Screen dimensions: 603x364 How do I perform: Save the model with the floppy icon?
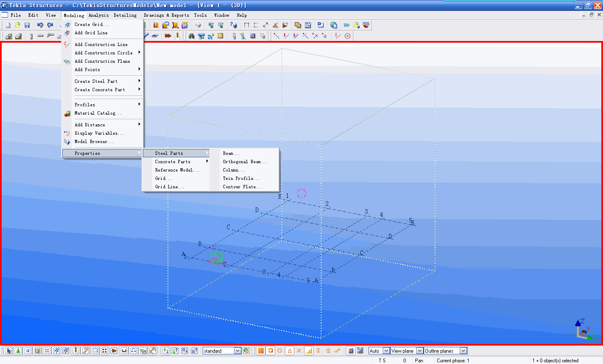pos(27,25)
